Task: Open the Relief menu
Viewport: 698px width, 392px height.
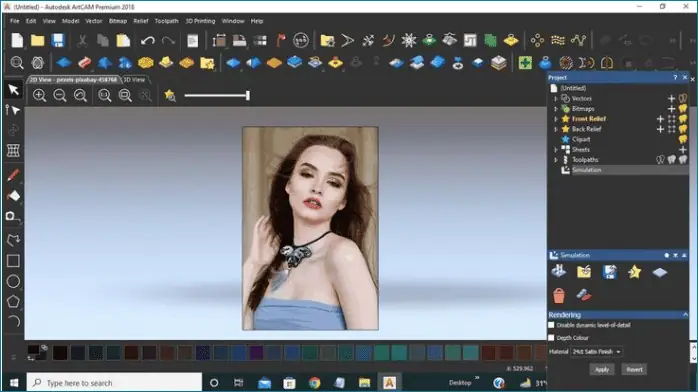Action: pyautogui.click(x=141, y=21)
